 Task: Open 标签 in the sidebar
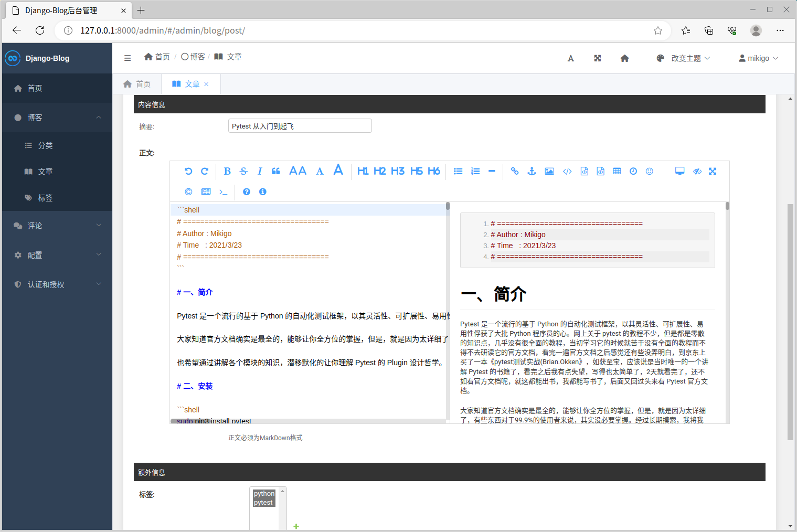(x=57, y=198)
